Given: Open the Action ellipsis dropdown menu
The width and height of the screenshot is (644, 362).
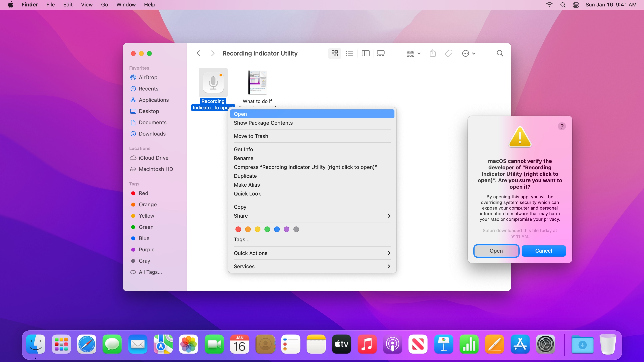Looking at the screenshot, I should tap(469, 53).
